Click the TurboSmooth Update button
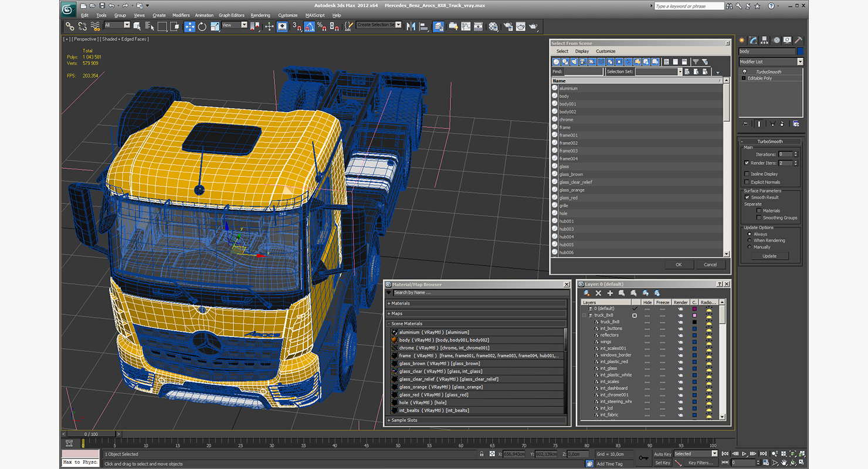The image size is (868, 469). (769, 256)
